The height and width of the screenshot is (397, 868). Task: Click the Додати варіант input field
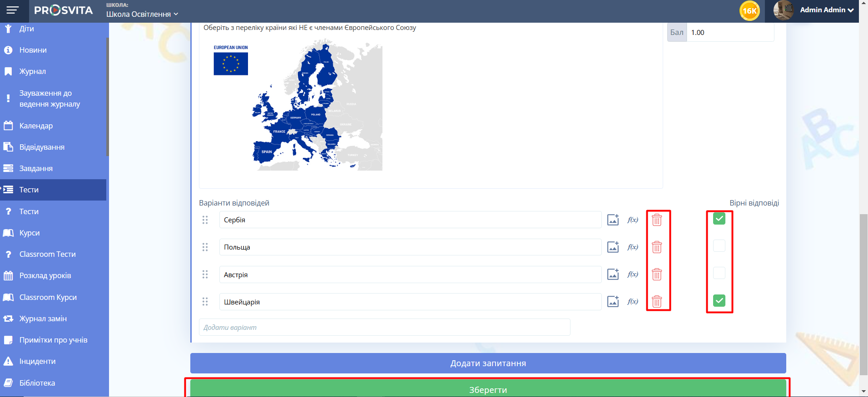[384, 327]
